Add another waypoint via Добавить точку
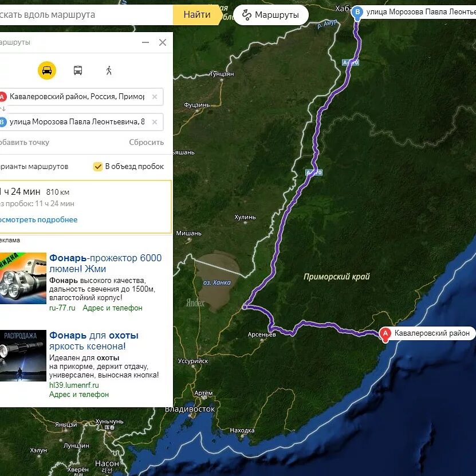The height and width of the screenshot is (476, 476). point(25,142)
